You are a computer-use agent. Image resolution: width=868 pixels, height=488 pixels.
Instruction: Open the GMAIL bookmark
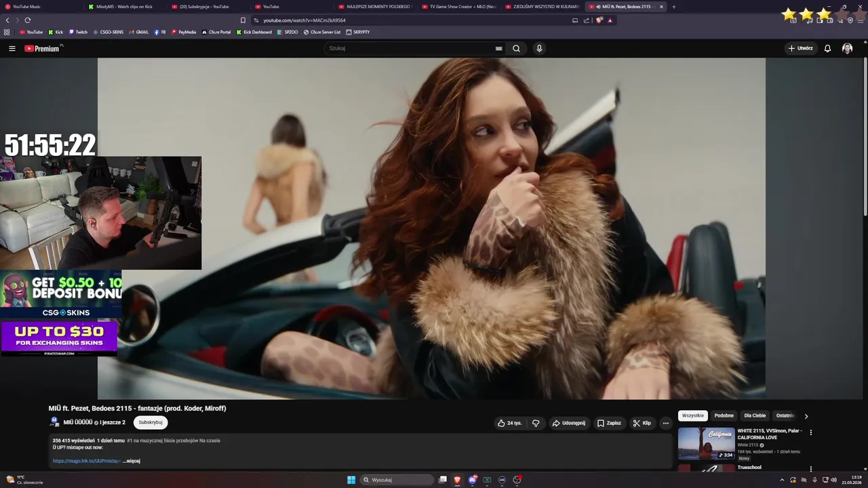tap(138, 32)
